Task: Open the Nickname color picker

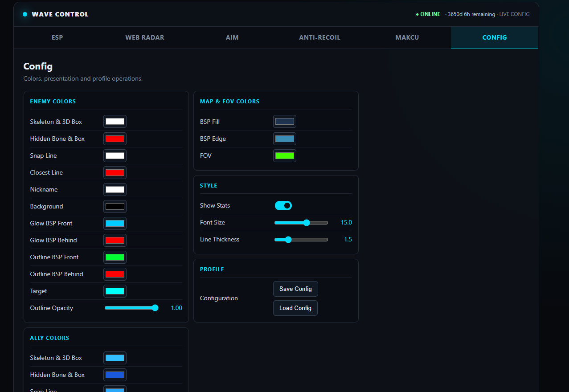Action: (x=115, y=189)
